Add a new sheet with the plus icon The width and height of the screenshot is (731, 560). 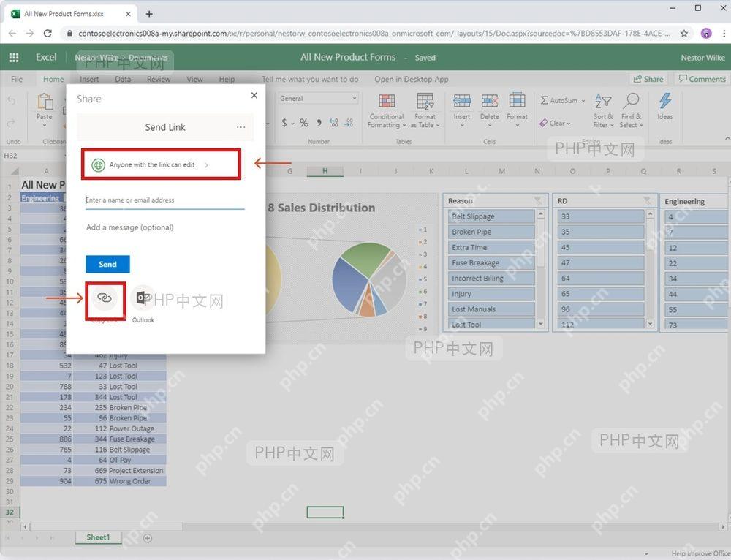click(x=148, y=538)
